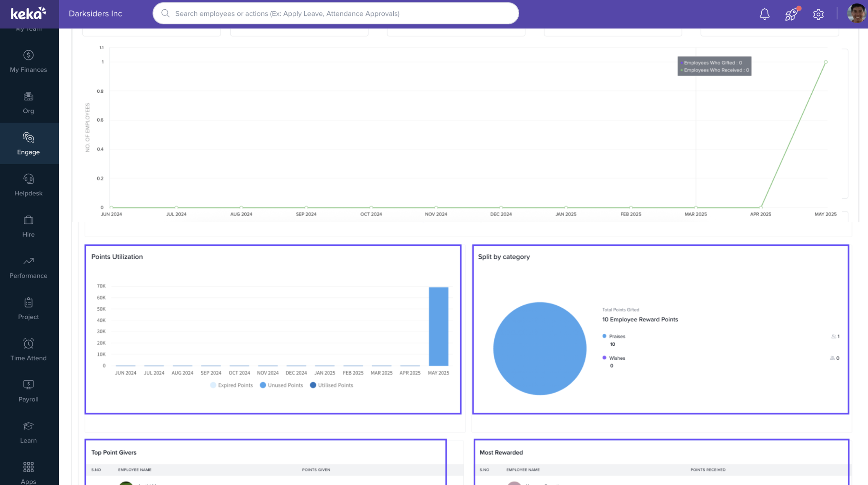
Task: Open the Payroll module
Action: 29,392
